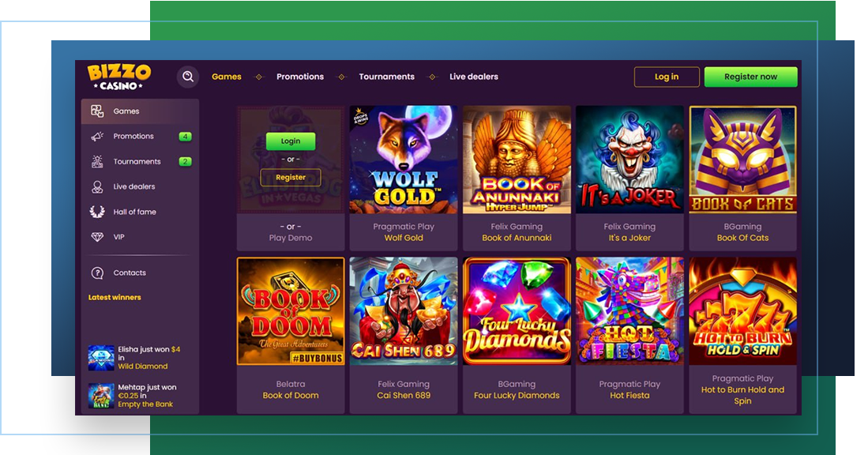Click the Log in button
This screenshot has height=455, width=868.
pos(667,77)
